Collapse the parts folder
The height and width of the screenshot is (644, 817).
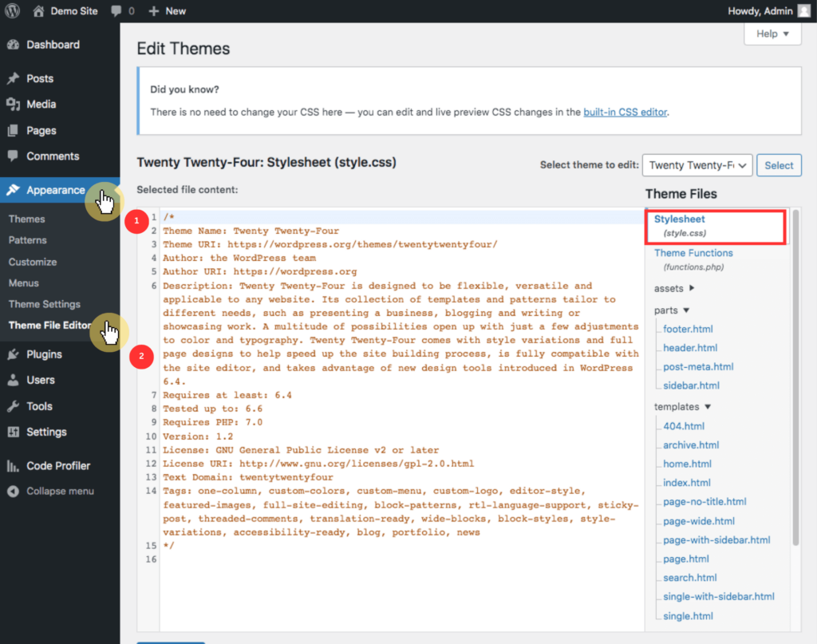click(672, 310)
